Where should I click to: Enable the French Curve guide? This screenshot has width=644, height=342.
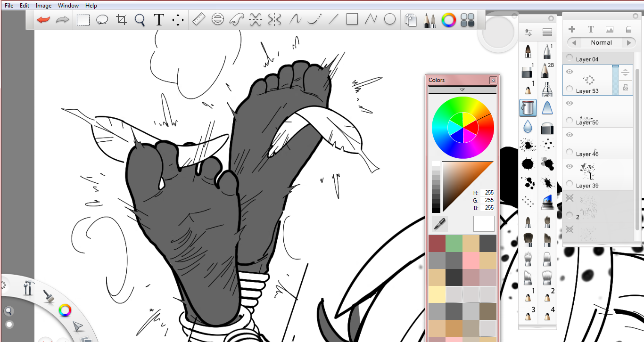click(x=236, y=20)
